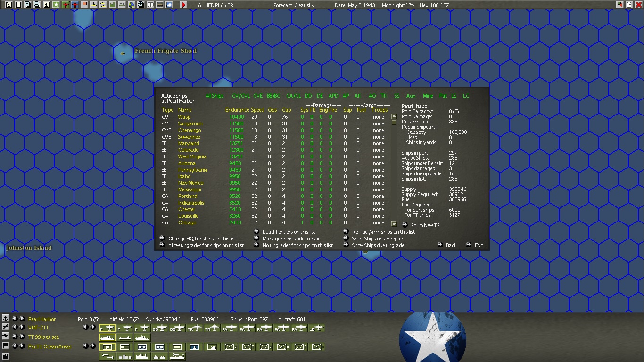The width and height of the screenshot is (644, 362).
Task: Go to previous HQ before Pacific Ocean Areas
Action: [15, 346]
